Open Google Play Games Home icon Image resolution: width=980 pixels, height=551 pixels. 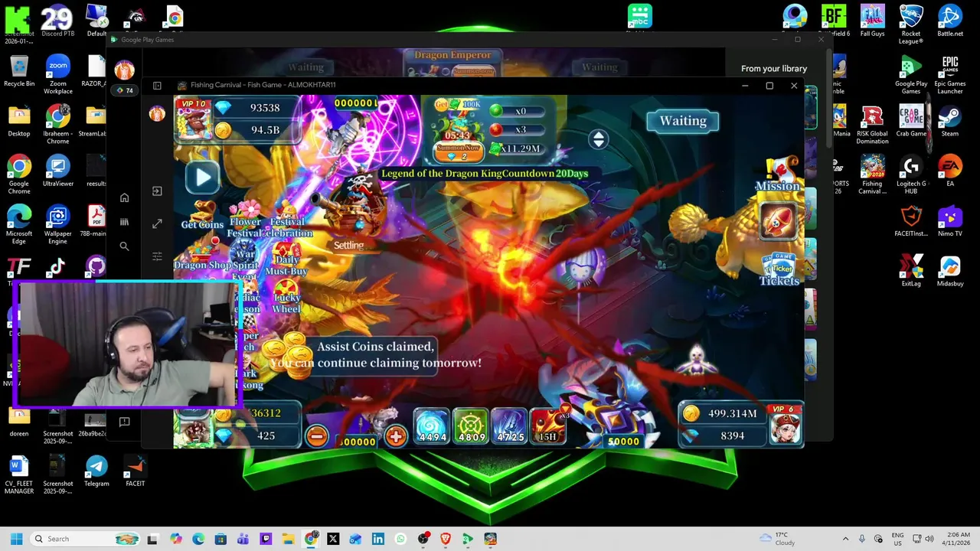tap(124, 197)
